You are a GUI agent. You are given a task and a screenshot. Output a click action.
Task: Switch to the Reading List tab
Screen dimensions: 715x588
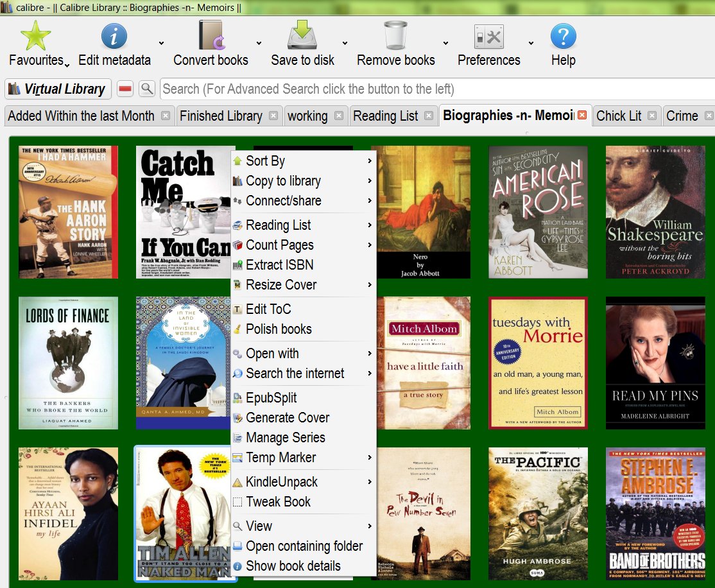385,116
